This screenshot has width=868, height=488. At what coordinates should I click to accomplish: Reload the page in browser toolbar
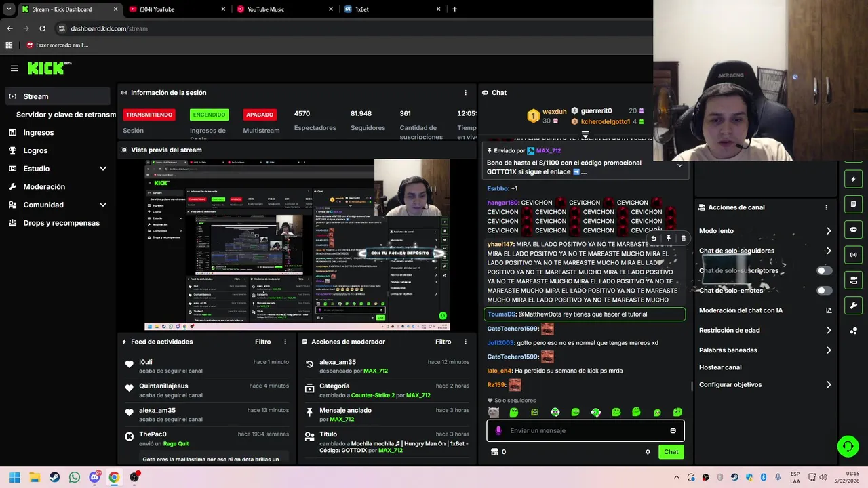[x=42, y=28]
